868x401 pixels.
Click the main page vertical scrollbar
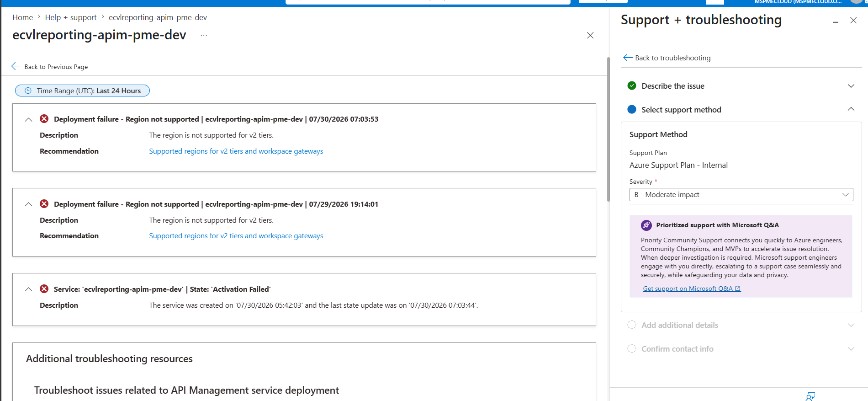tap(608, 129)
